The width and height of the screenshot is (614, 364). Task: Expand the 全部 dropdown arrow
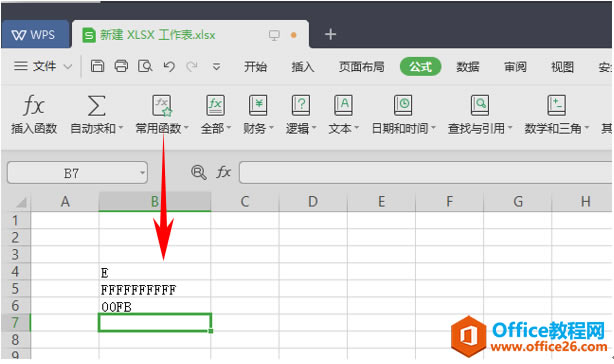tap(228, 128)
